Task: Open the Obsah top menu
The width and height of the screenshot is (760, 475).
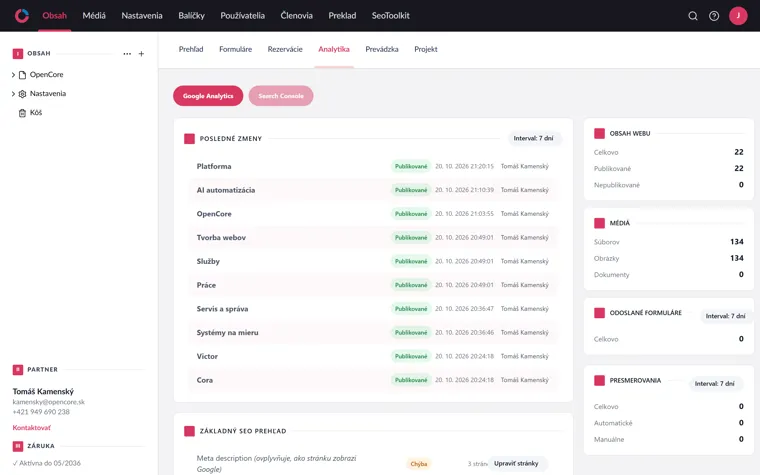Action: coord(54,16)
